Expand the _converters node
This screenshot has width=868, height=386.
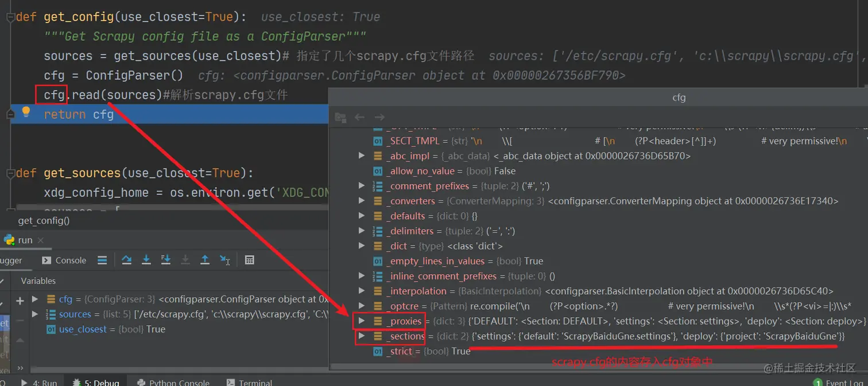tap(361, 201)
